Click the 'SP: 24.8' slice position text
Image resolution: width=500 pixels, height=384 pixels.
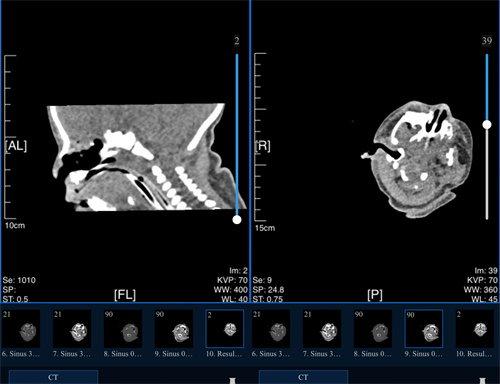(268, 290)
